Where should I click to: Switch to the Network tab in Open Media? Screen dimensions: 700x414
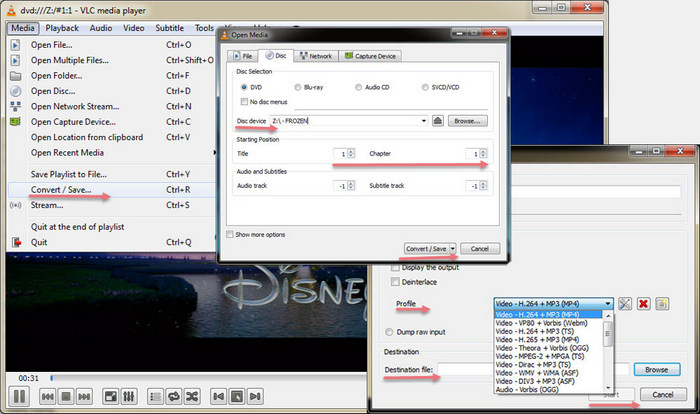coord(316,56)
